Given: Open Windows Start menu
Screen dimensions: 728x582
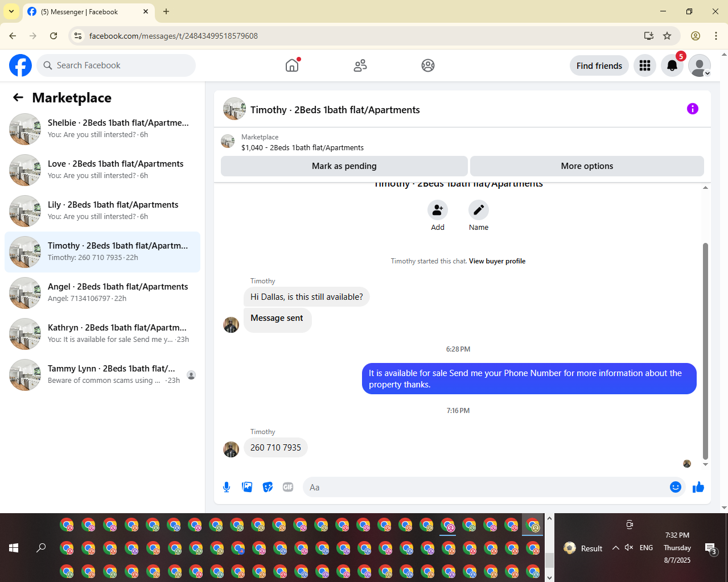Looking at the screenshot, I should pos(14,548).
